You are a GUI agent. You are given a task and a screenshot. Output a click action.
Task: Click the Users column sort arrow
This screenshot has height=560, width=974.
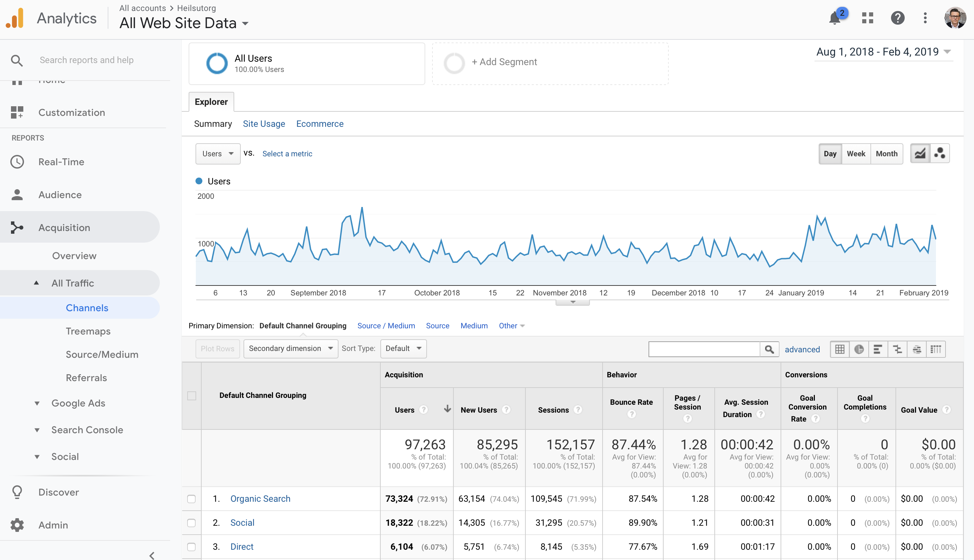(x=447, y=409)
